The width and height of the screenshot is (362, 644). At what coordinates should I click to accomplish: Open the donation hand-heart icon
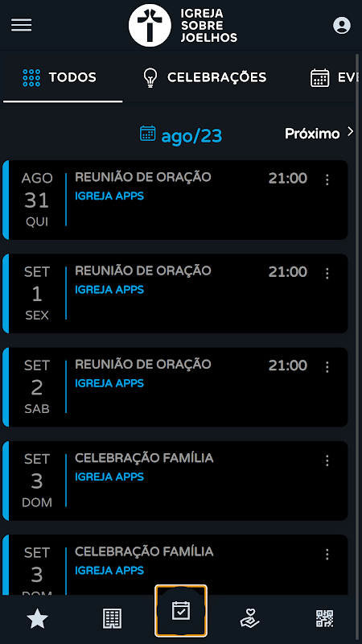(249, 618)
